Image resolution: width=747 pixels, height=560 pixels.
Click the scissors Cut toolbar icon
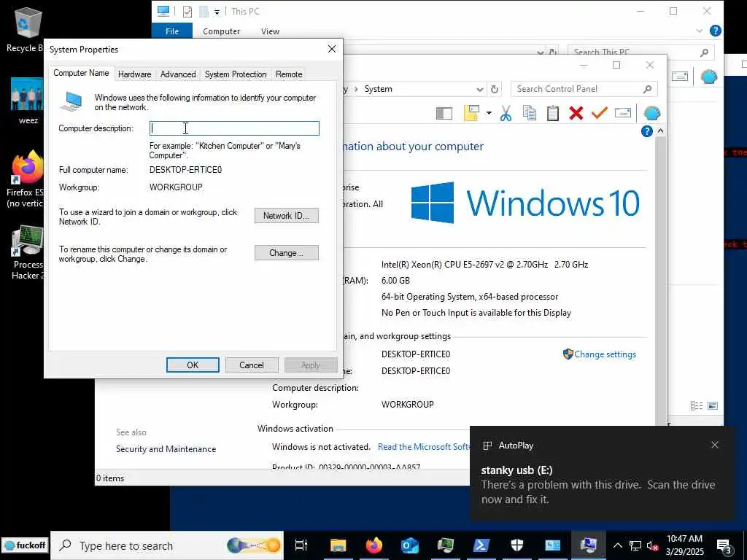[506, 113]
